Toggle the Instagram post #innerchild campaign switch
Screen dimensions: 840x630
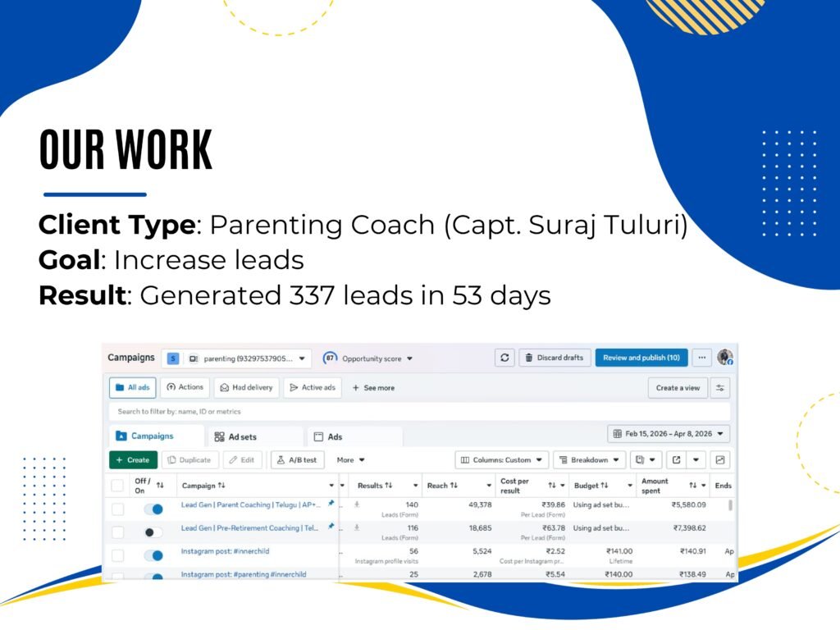coord(153,555)
